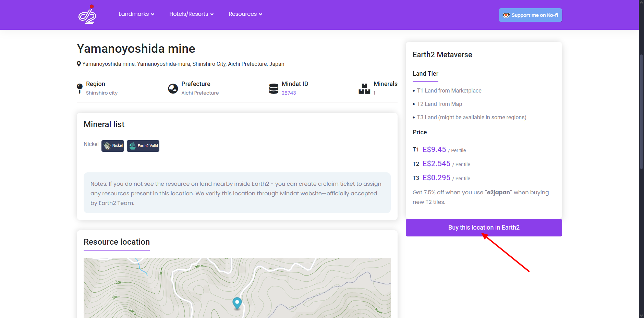Click the Earth2 Metaverse heading
The image size is (644, 318).
pyautogui.click(x=442, y=55)
